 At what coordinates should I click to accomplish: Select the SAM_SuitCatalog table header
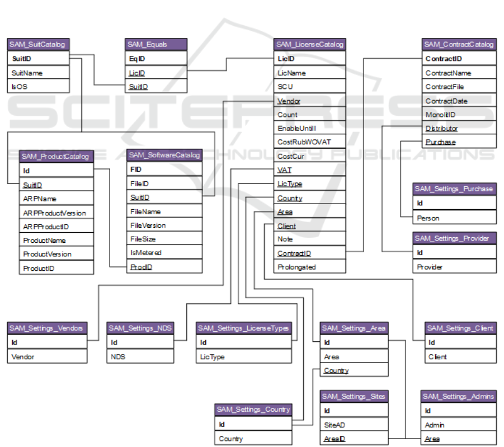click(x=39, y=45)
